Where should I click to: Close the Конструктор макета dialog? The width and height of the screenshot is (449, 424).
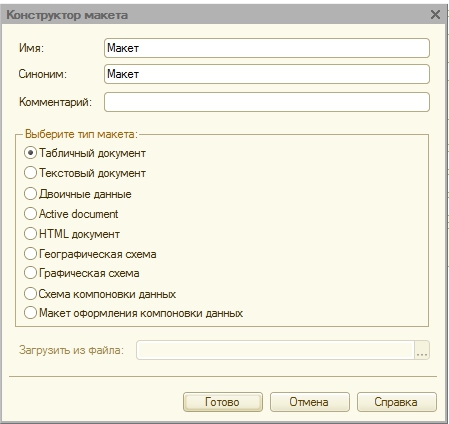(435, 15)
